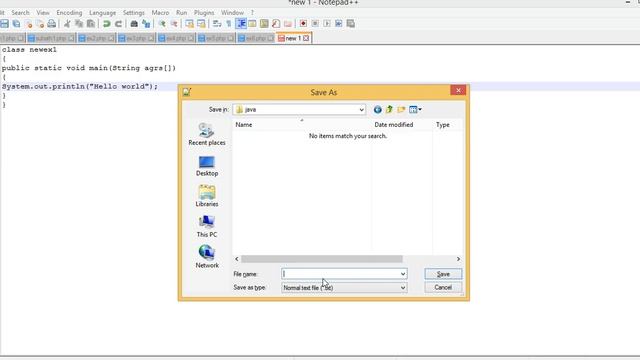This screenshot has height=360, width=640.
Task: Click the Save button
Action: [x=443, y=274]
